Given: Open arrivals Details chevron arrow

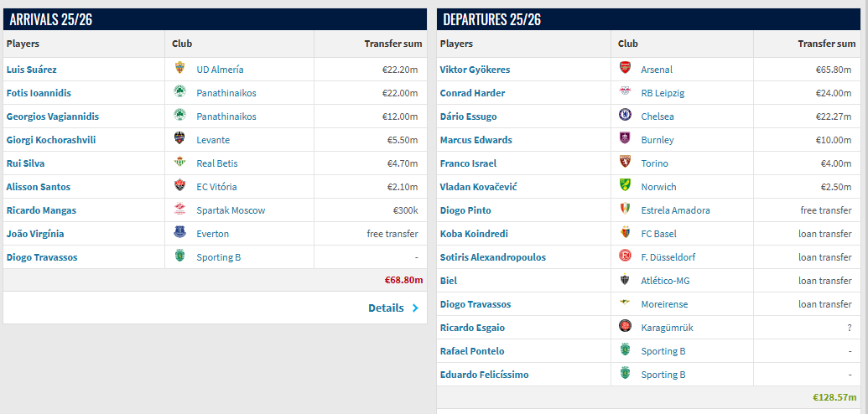Looking at the screenshot, I should (x=415, y=308).
